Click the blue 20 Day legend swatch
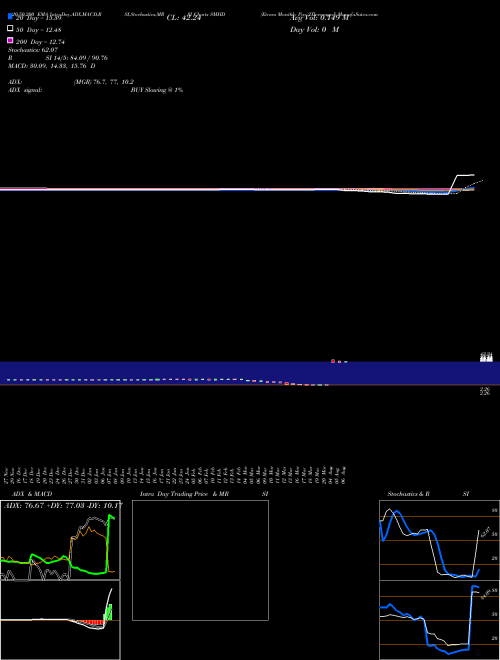This screenshot has height=660, width=500. pos(11,16)
